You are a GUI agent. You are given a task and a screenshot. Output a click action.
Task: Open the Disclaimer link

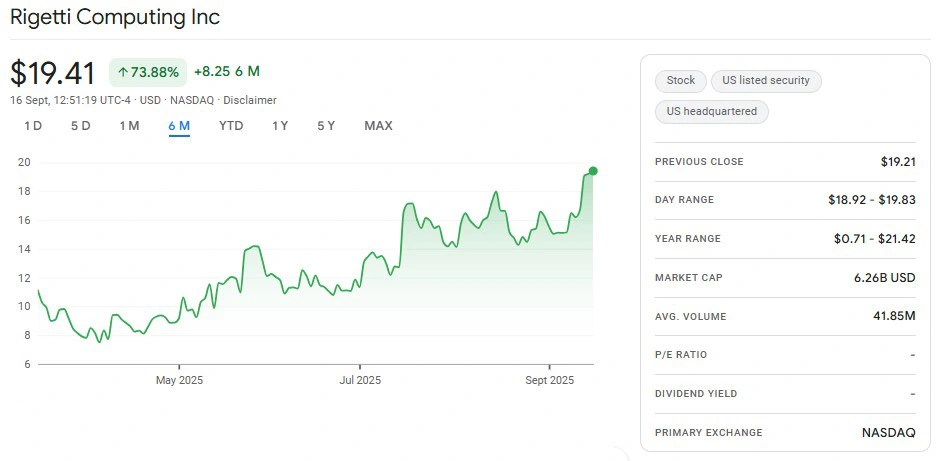click(x=250, y=100)
